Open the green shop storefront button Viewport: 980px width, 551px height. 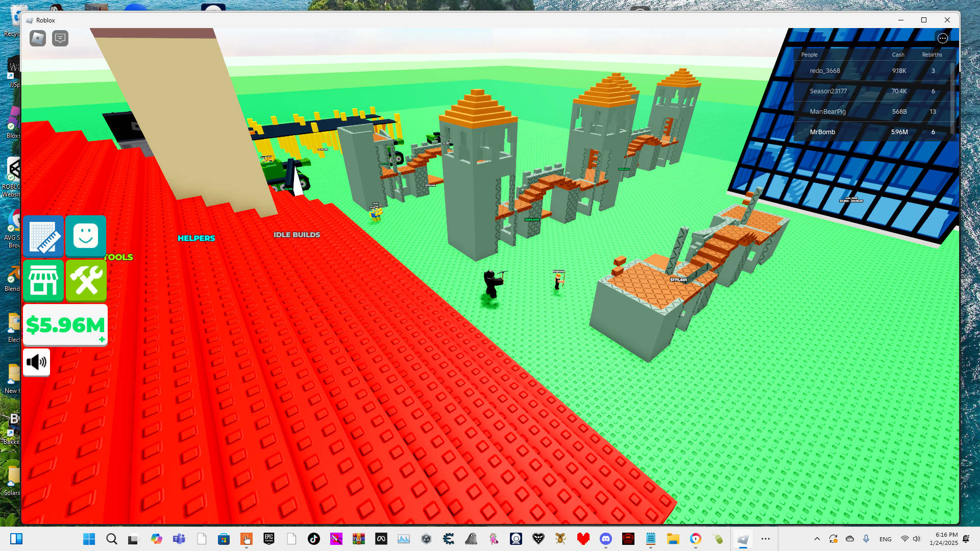(43, 281)
